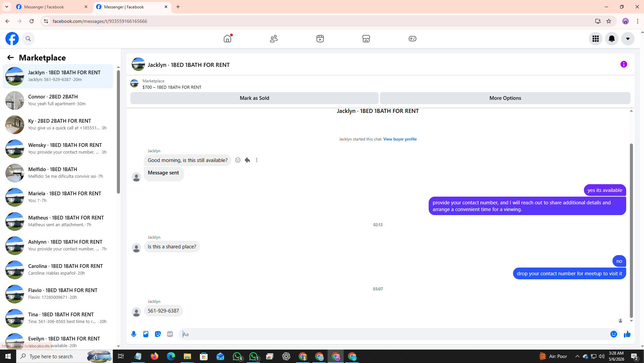The image size is (644, 363).
Task: Mark the listing as Sold
Action: click(x=254, y=98)
